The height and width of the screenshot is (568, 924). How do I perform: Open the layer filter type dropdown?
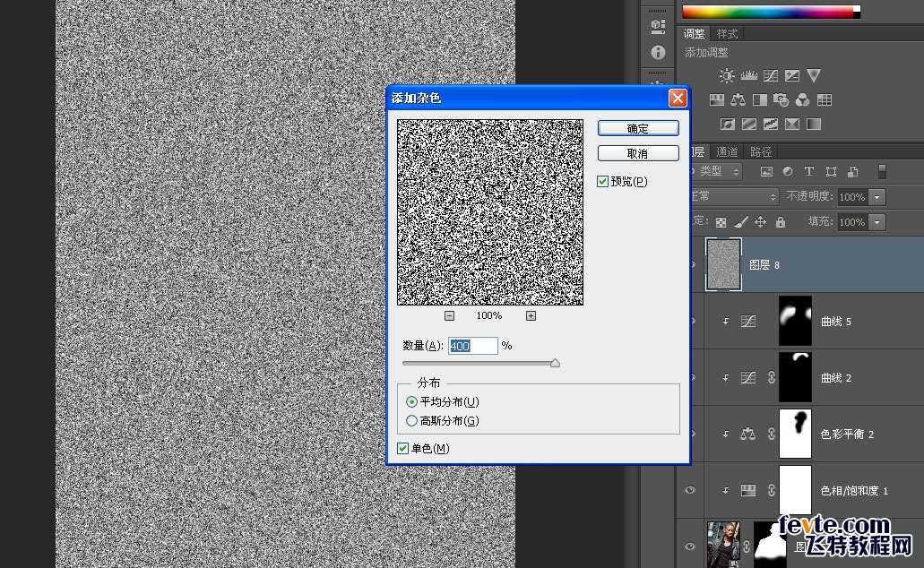pos(717,171)
